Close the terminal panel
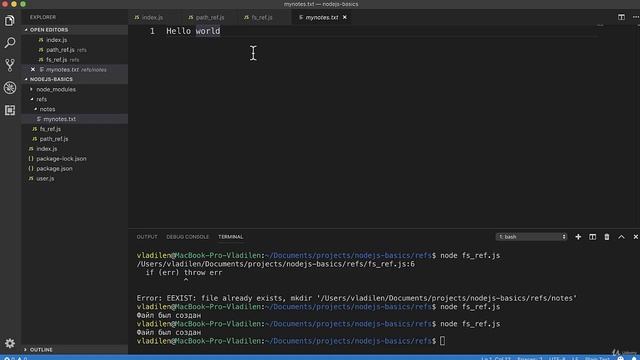 (636, 237)
